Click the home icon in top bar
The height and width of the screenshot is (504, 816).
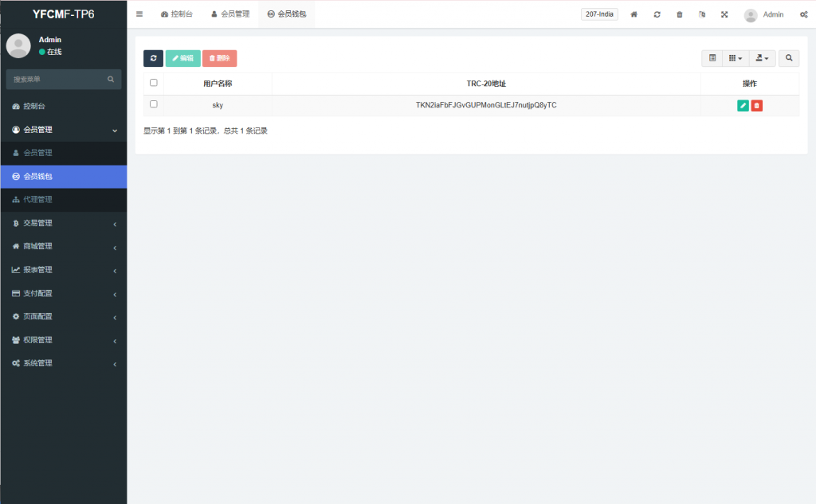[x=634, y=14]
